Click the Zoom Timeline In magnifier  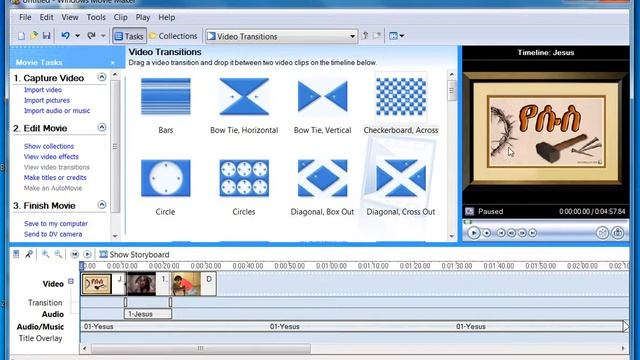(x=45, y=254)
